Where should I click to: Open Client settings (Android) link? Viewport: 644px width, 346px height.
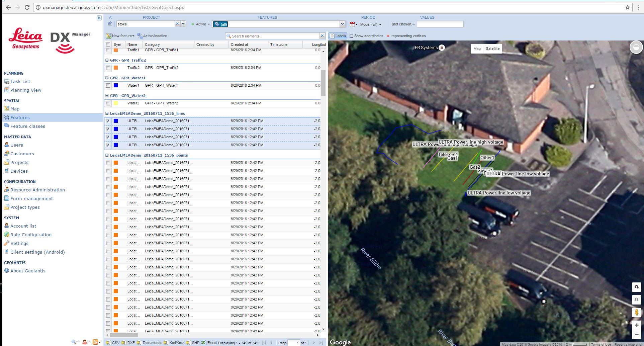pos(37,252)
